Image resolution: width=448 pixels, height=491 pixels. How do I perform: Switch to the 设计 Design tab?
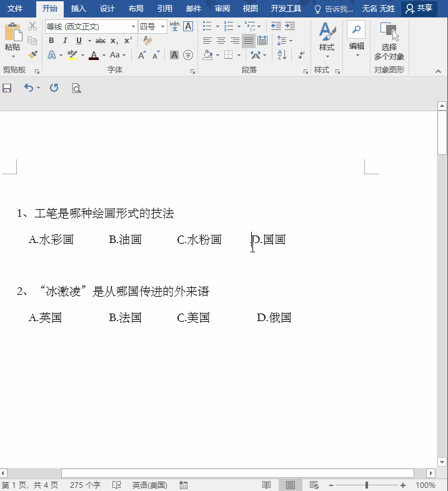107,9
